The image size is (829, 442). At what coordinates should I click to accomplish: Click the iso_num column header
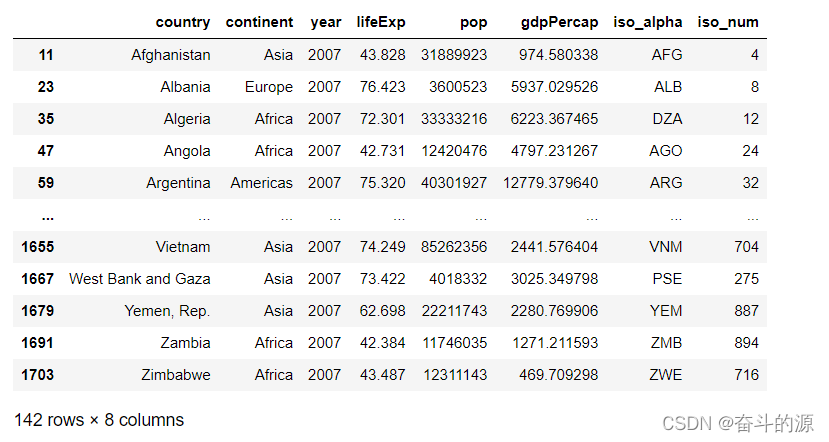(728, 22)
